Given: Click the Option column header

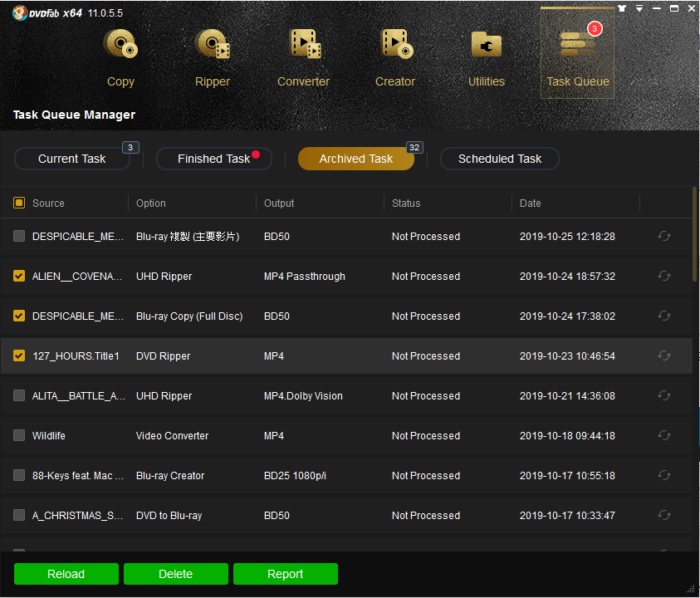Looking at the screenshot, I should [151, 203].
